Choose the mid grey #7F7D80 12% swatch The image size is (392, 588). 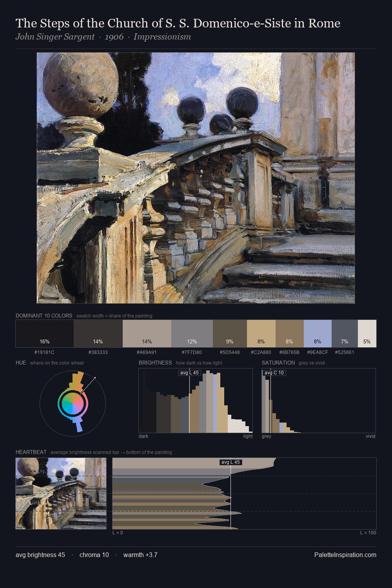(x=192, y=334)
